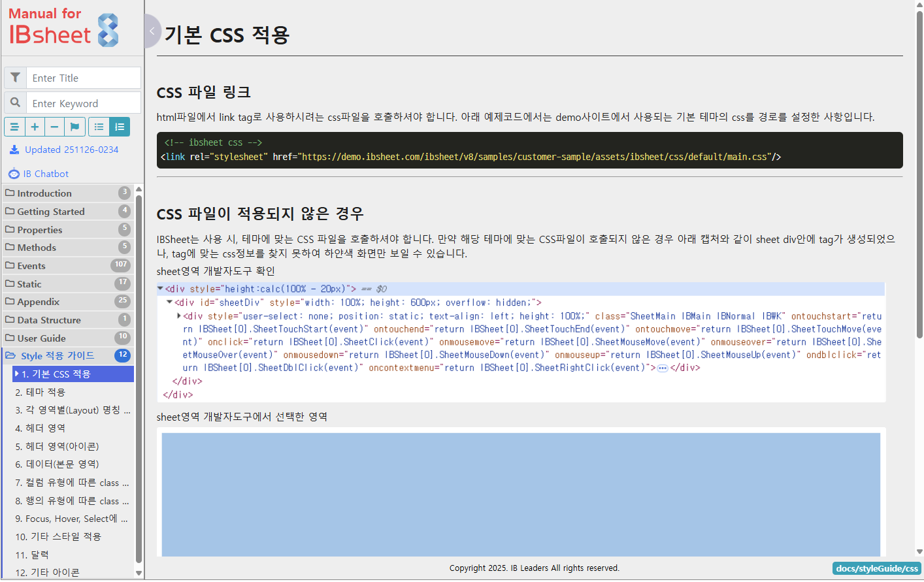Click the badge 107 on Events row

[x=120, y=265]
